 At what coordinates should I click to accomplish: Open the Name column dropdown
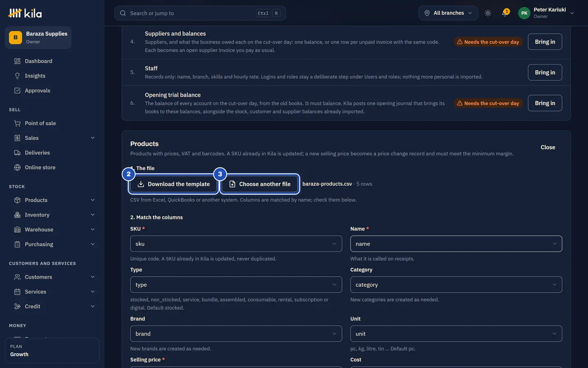456,244
